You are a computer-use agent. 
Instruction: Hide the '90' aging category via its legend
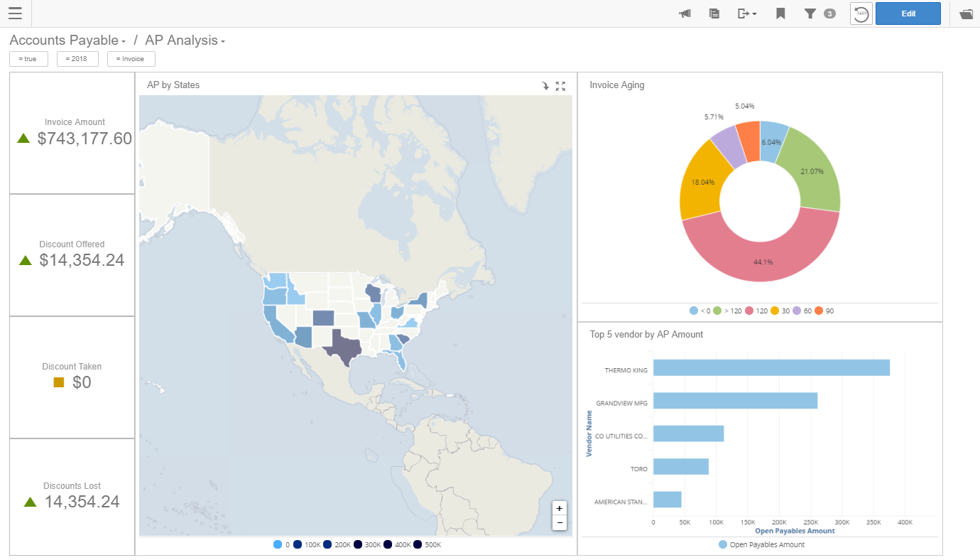(823, 311)
